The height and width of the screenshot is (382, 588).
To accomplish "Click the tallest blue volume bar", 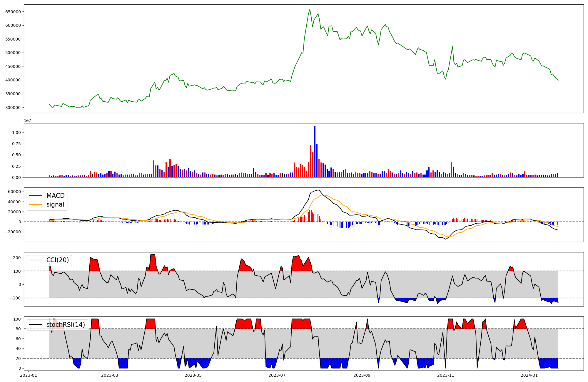I will click(315, 151).
